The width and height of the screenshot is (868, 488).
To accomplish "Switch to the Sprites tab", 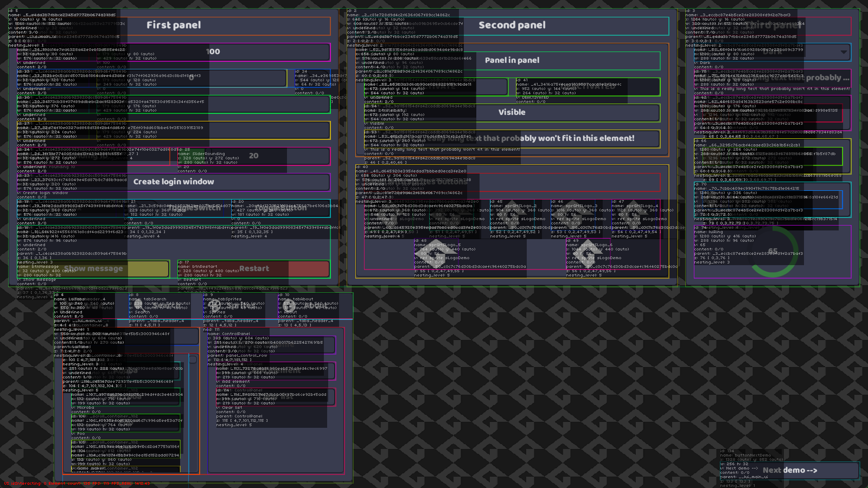I will 240,306.
